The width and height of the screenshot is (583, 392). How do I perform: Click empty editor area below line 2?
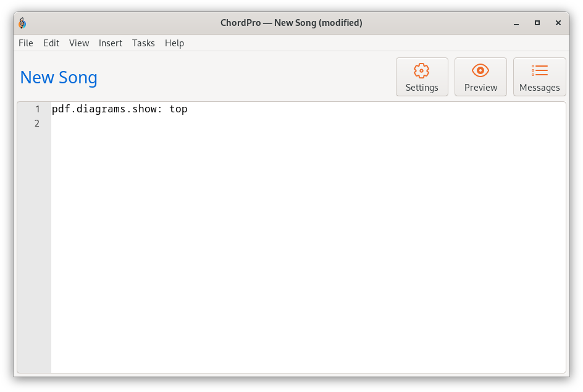click(308, 249)
